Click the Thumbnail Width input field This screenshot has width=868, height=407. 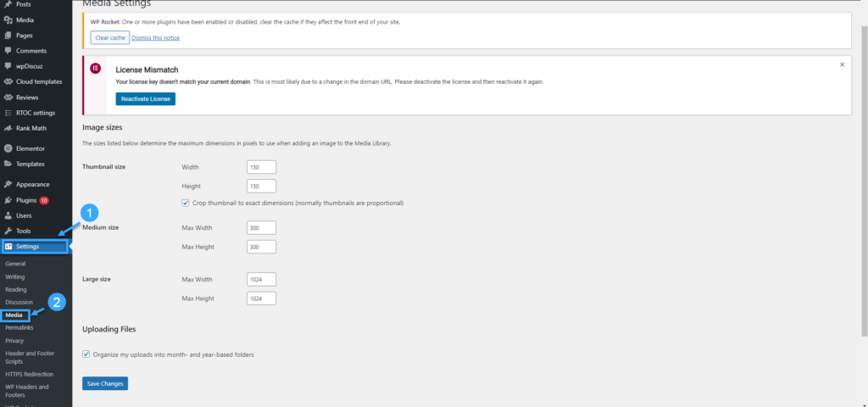tap(261, 167)
